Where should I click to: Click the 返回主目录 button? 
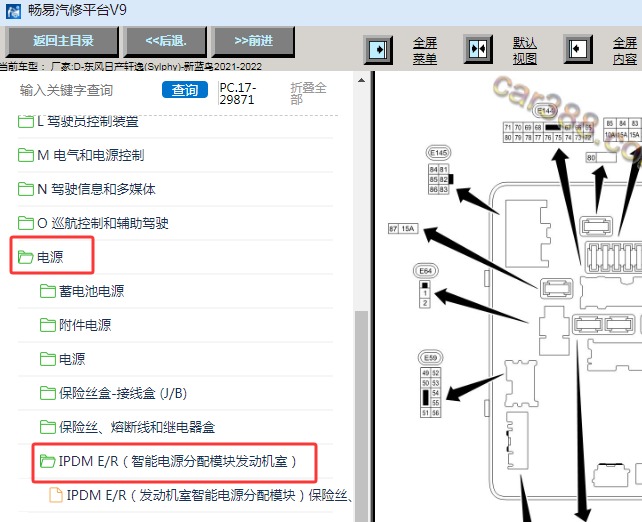click(63, 41)
